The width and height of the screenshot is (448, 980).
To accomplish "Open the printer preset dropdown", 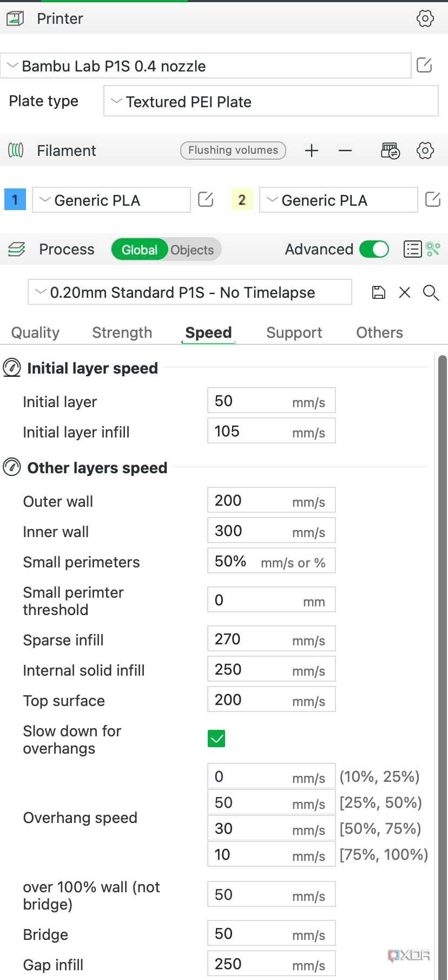I will tap(206, 66).
